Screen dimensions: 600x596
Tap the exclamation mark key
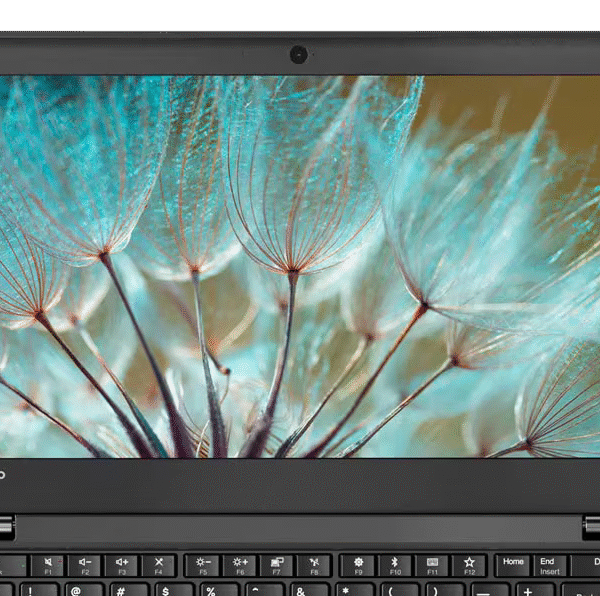39,590
